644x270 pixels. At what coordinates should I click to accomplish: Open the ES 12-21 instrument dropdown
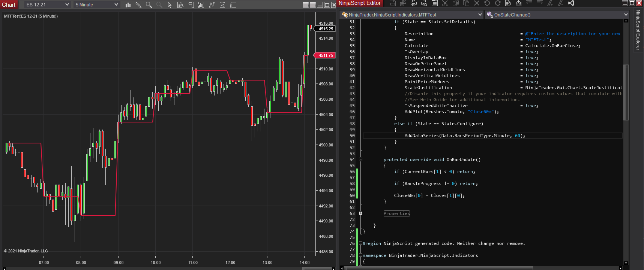48,5
